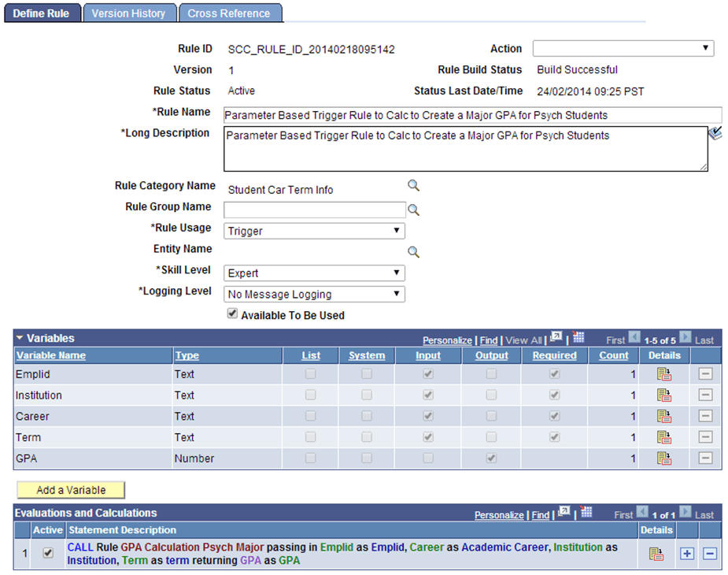The image size is (728, 575).
Task: Run spell check on Long Description
Action: click(x=715, y=133)
